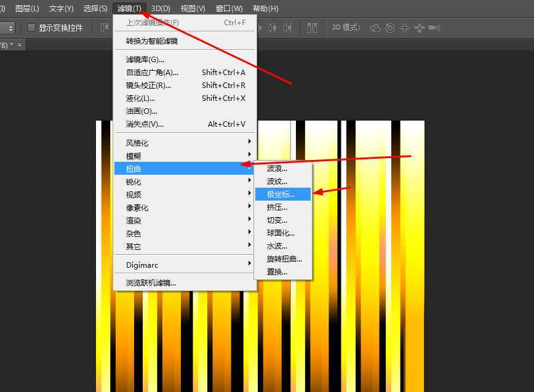Select the 3D object drag tool
The width and height of the screenshot is (534, 392).
click(405, 28)
